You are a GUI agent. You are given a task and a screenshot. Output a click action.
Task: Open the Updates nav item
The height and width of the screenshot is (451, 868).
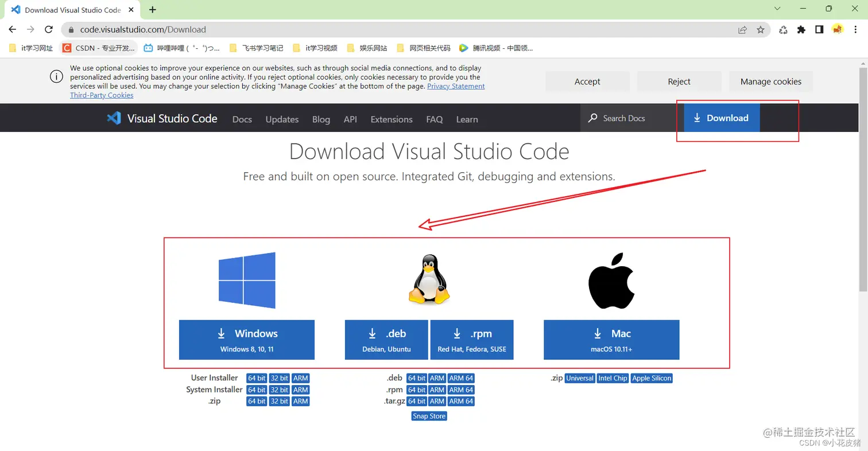click(282, 119)
